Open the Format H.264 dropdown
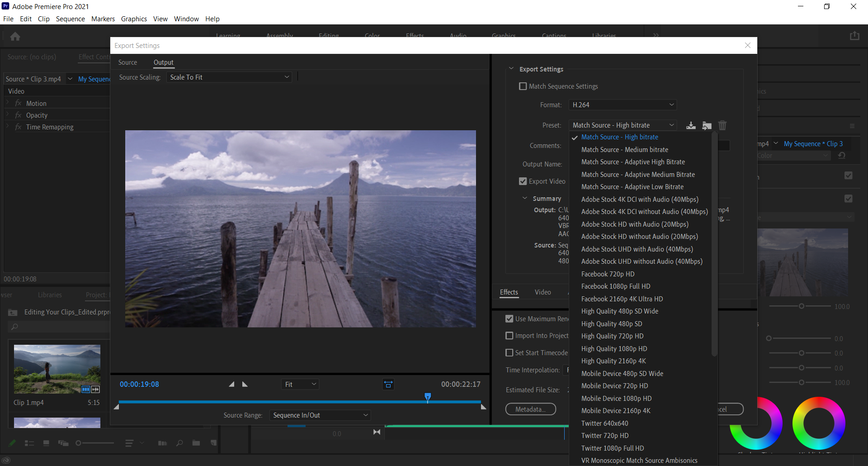The height and width of the screenshot is (466, 868). coord(623,105)
